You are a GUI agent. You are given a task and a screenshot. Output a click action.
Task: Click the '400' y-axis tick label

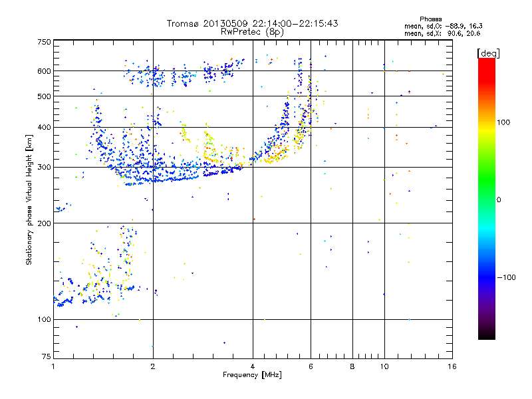[44, 128]
